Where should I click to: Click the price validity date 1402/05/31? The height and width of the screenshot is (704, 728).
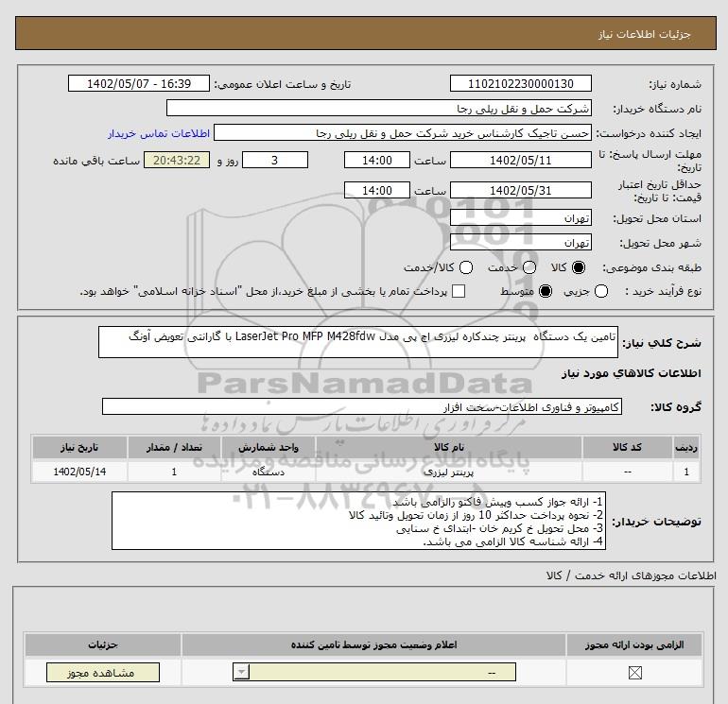pos(520,190)
